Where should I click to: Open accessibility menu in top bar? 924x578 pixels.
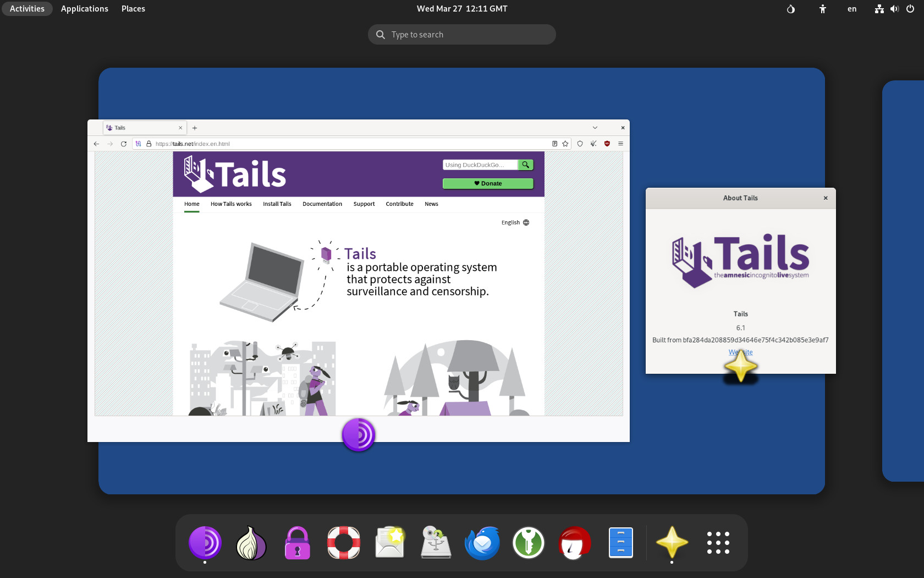click(x=823, y=9)
